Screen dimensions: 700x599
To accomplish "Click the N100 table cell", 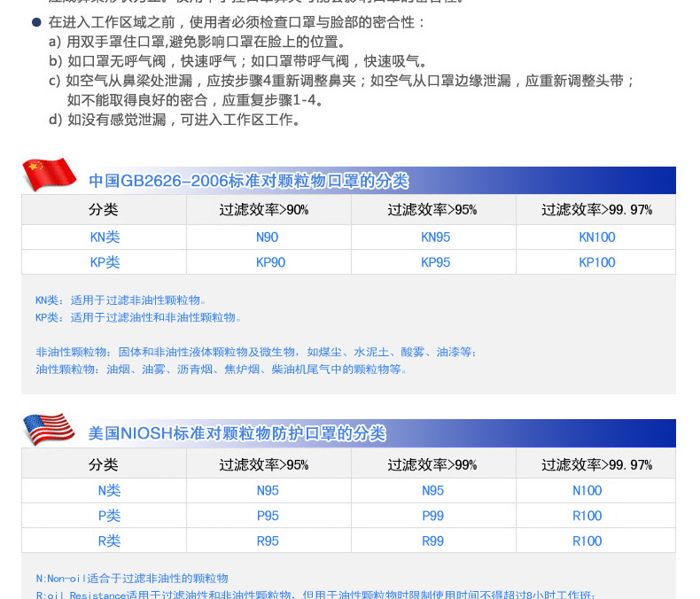I will click(x=587, y=491).
